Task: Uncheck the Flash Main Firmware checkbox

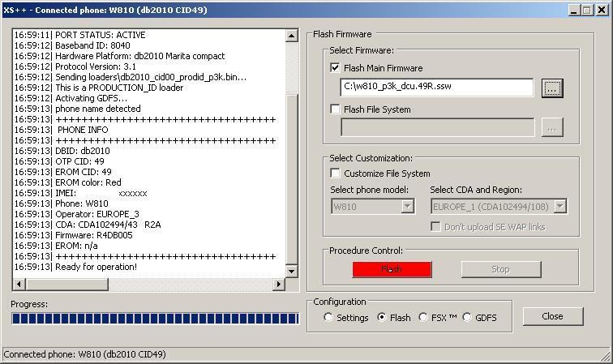Action: [336, 68]
